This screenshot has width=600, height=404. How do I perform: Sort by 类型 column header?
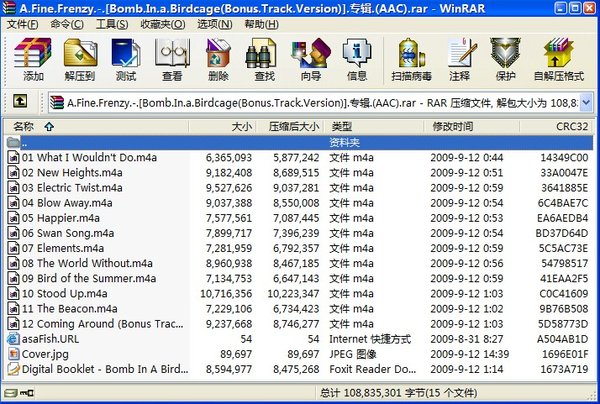tap(373, 126)
